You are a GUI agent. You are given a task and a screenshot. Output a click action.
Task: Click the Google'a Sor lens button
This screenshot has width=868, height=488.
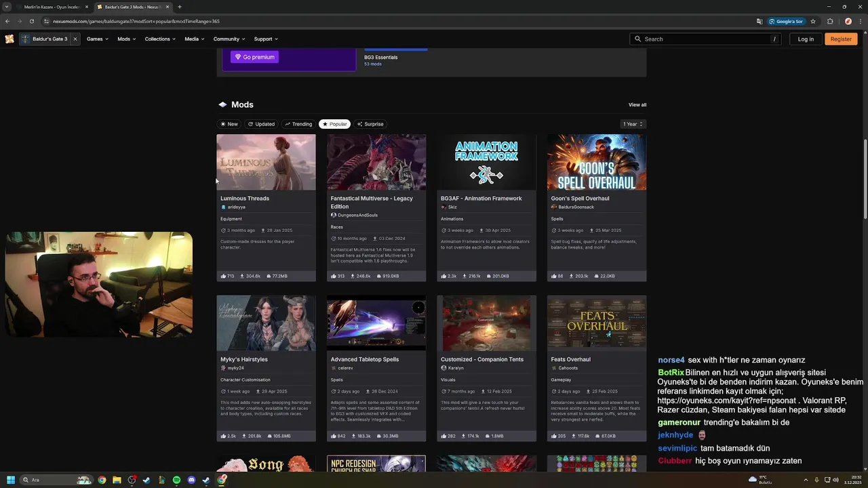[x=786, y=21]
